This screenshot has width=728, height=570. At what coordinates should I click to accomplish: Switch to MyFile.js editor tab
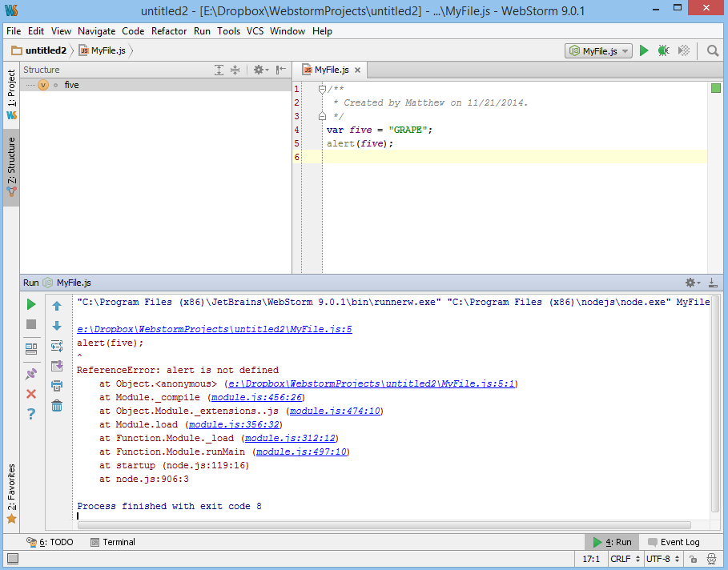(x=331, y=70)
